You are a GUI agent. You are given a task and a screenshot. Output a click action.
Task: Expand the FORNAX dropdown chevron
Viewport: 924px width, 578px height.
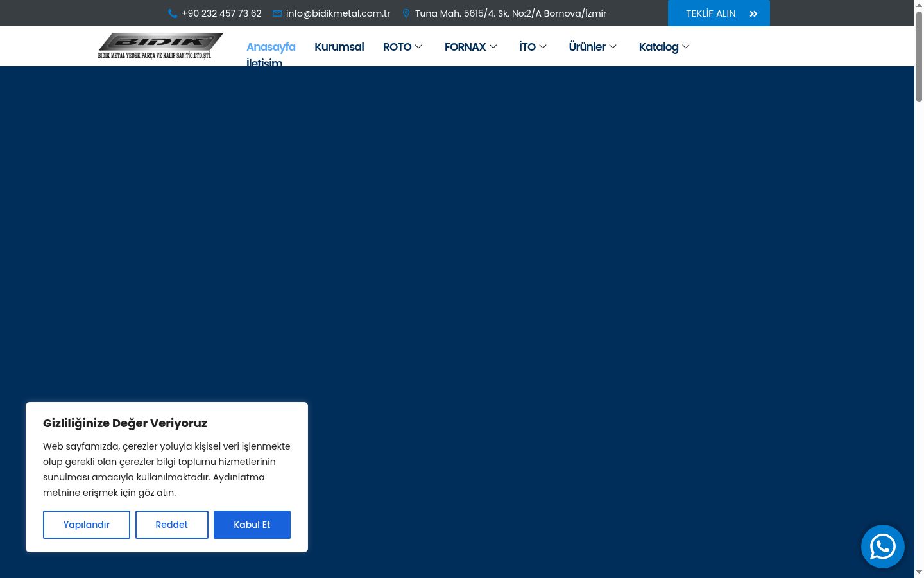(x=493, y=47)
